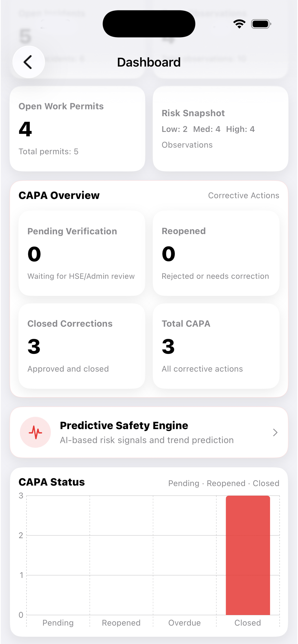Tap the battery status icon
This screenshot has width=298, height=644.
coord(261,24)
